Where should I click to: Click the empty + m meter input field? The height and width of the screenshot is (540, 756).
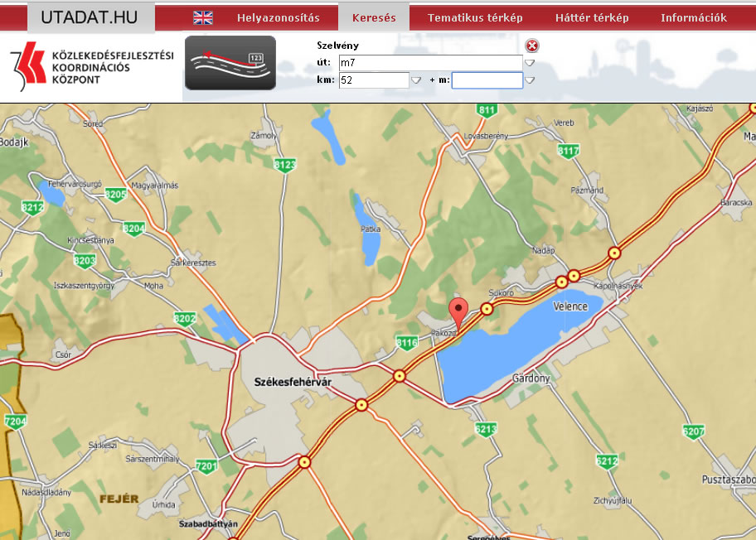tap(487, 80)
